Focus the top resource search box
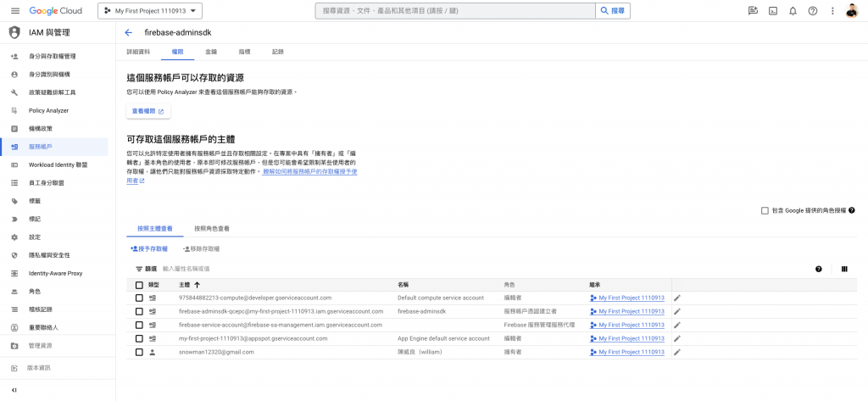Viewport: 868px width, 401px height. (455, 11)
